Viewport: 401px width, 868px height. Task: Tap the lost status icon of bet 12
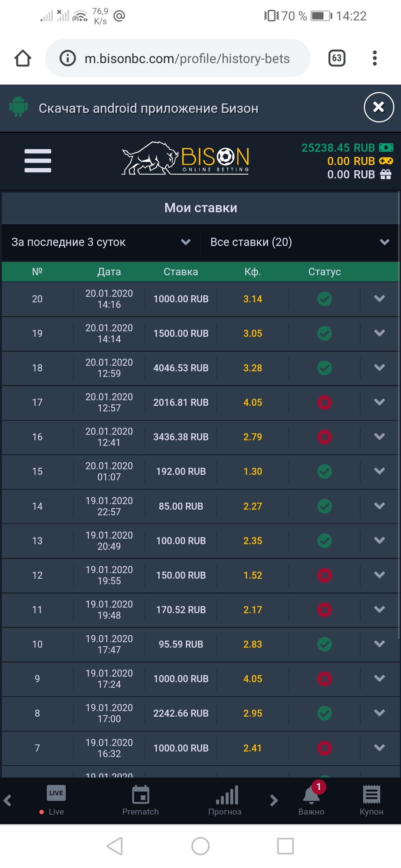coord(325,575)
